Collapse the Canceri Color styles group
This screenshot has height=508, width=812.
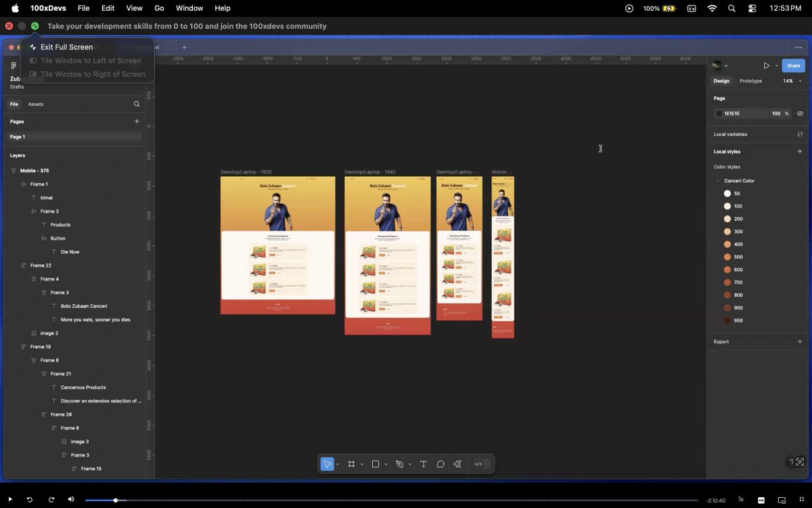pyautogui.click(x=718, y=181)
